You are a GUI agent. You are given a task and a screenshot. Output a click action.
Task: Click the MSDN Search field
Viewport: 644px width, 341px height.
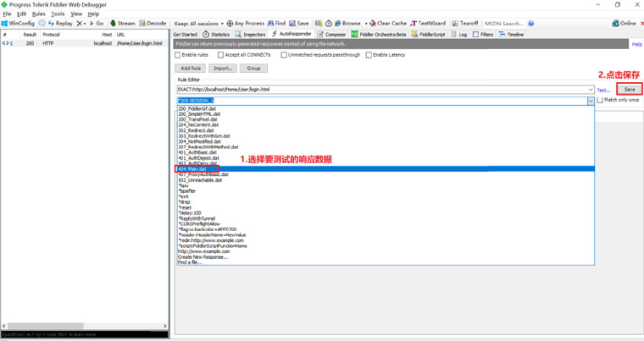(x=504, y=24)
